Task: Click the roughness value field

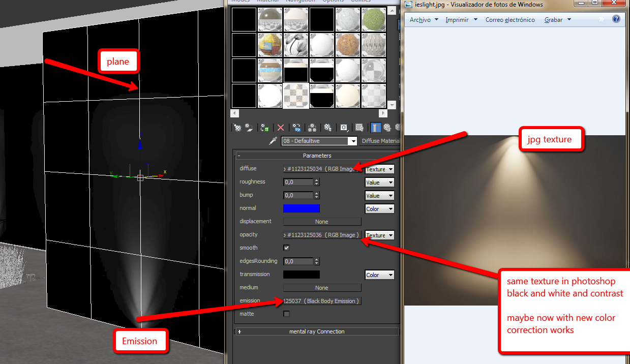Action: pos(298,181)
